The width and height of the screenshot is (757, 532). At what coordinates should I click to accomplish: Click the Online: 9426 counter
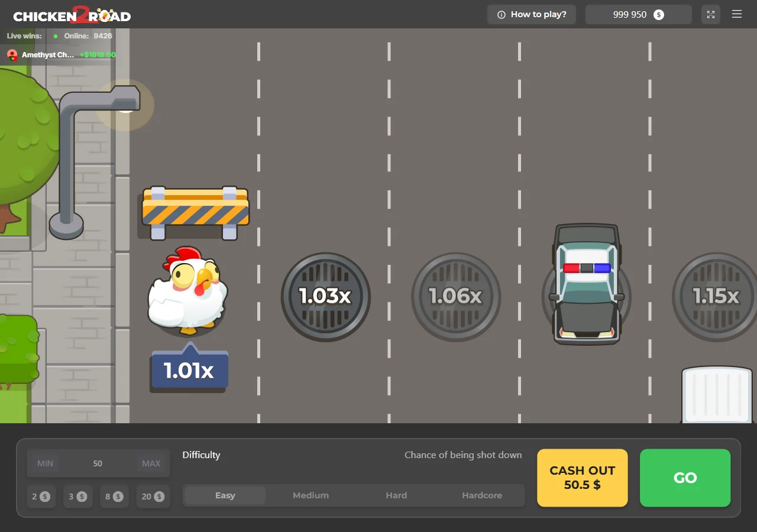pyautogui.click(x=88, y=36)
